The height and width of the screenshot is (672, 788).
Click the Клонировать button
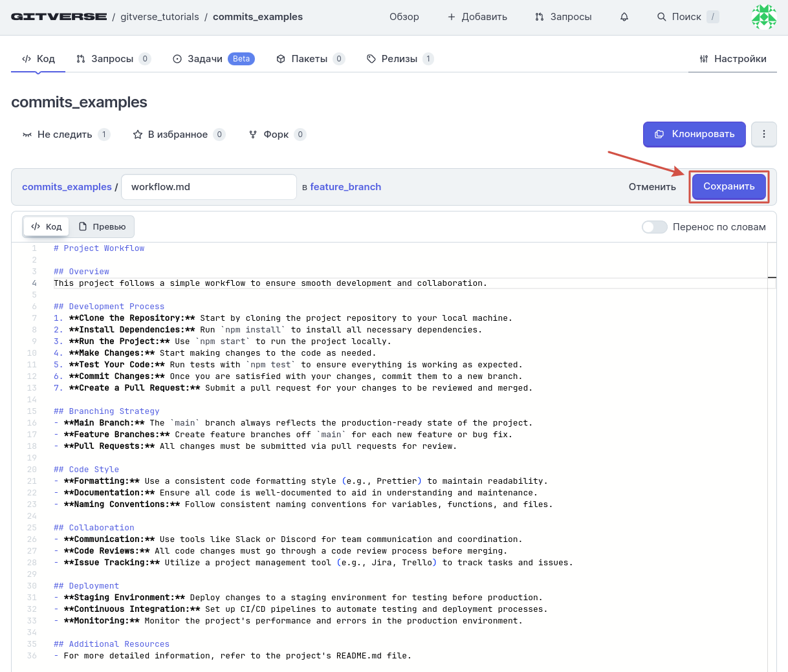[694, 135]
